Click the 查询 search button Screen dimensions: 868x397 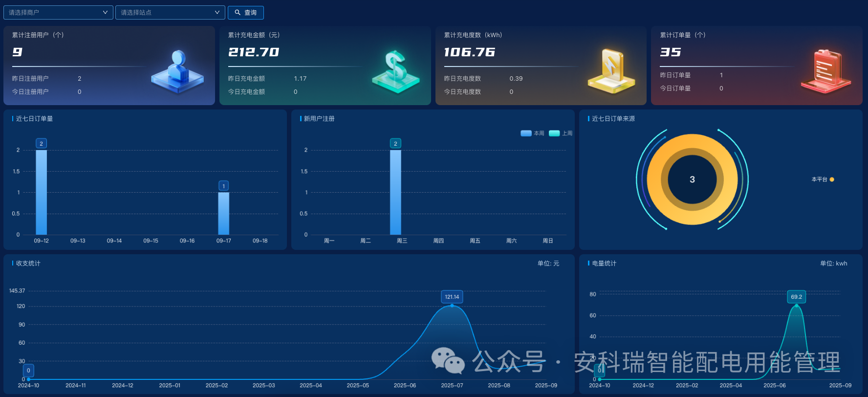point(246,12)
